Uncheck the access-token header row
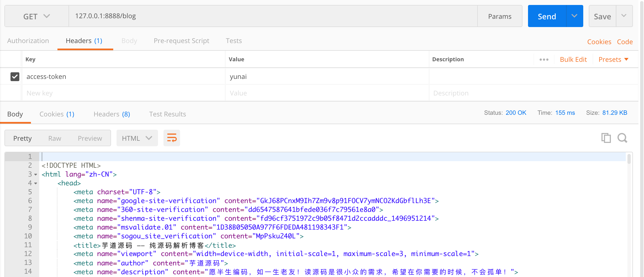644x277 pixels. (15, 76)
